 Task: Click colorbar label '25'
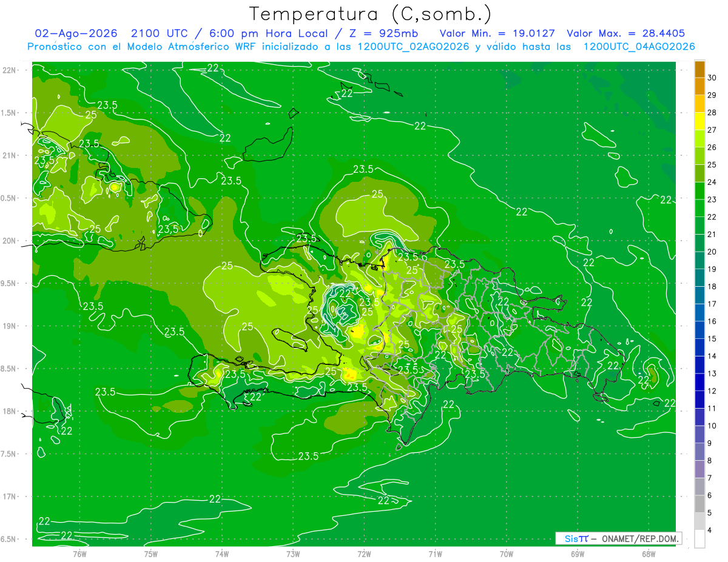pos(712,164)
